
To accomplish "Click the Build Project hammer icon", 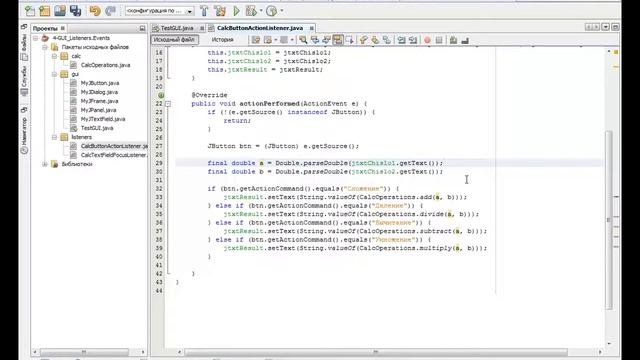I will (x=204, y=11).
